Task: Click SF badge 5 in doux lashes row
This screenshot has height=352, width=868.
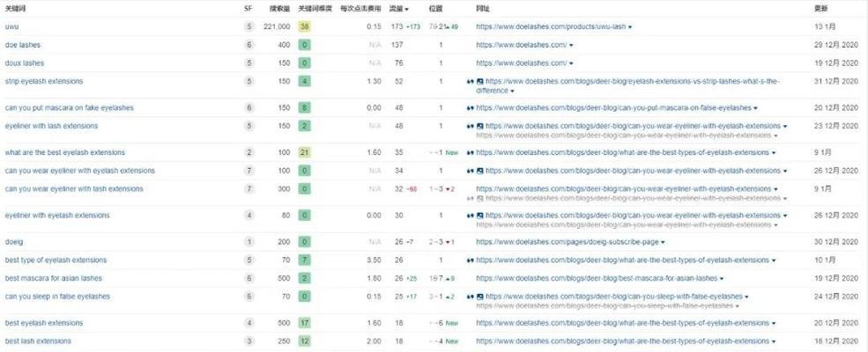Action: 249,63
